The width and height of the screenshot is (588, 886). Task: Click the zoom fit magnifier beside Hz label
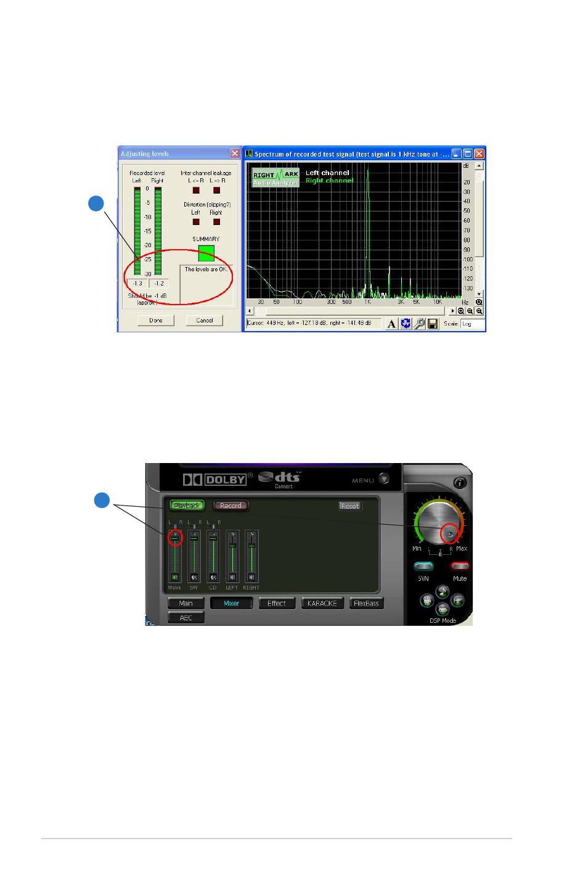[x=479, y=302]
